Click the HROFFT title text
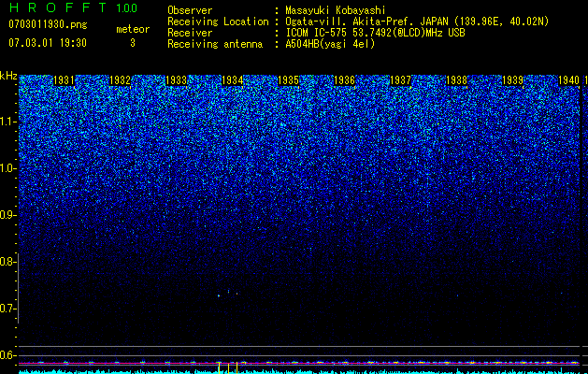The height and width of the screenshot is (374, 588). click(58, 7)
